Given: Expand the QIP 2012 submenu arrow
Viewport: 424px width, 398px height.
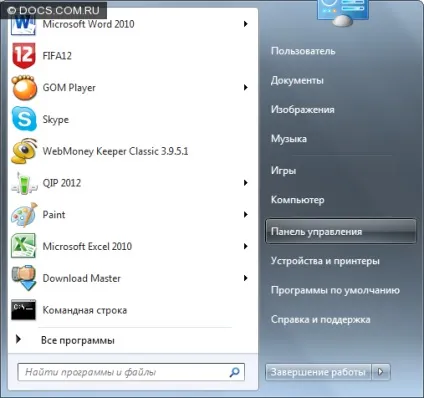Looking at the screenshot, I should tap(246, 183).
